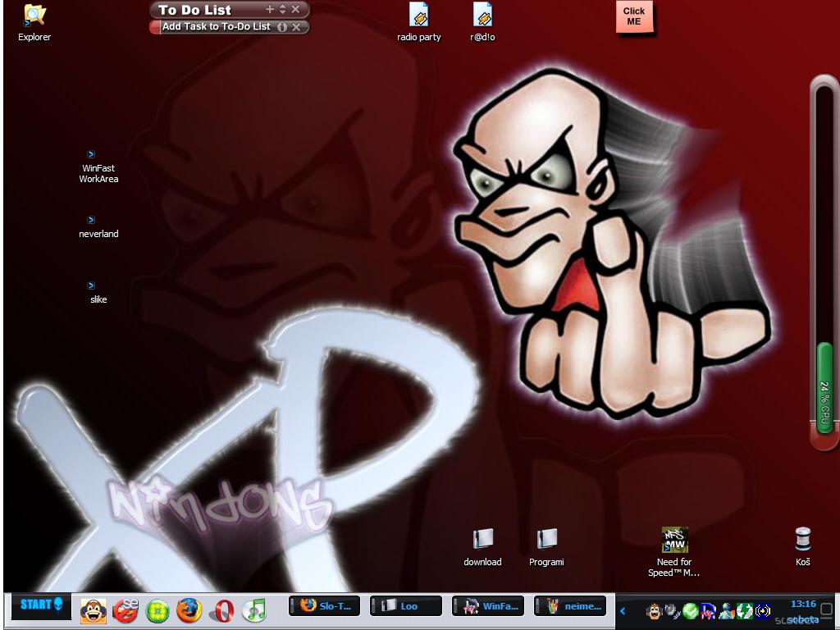
Task: Open the r@d!o playlist file
Action: (482, 22)
